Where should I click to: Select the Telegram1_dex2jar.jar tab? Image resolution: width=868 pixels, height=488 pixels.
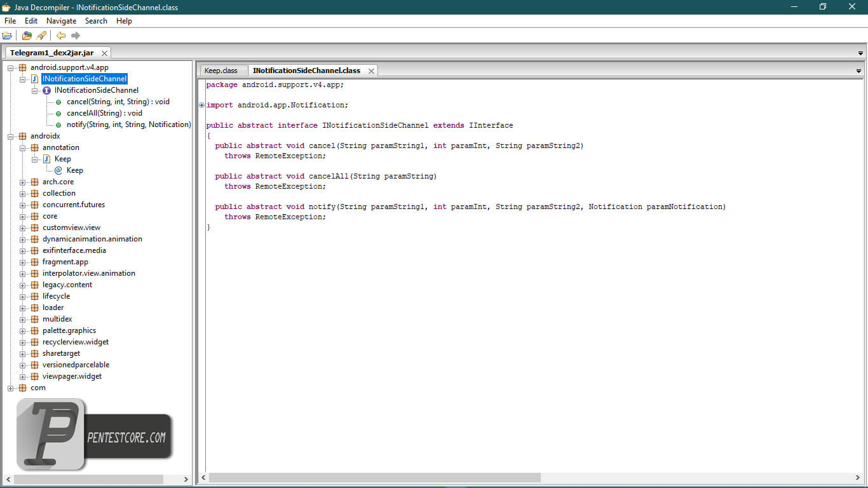pyautogui.click(x=52, y=53)
